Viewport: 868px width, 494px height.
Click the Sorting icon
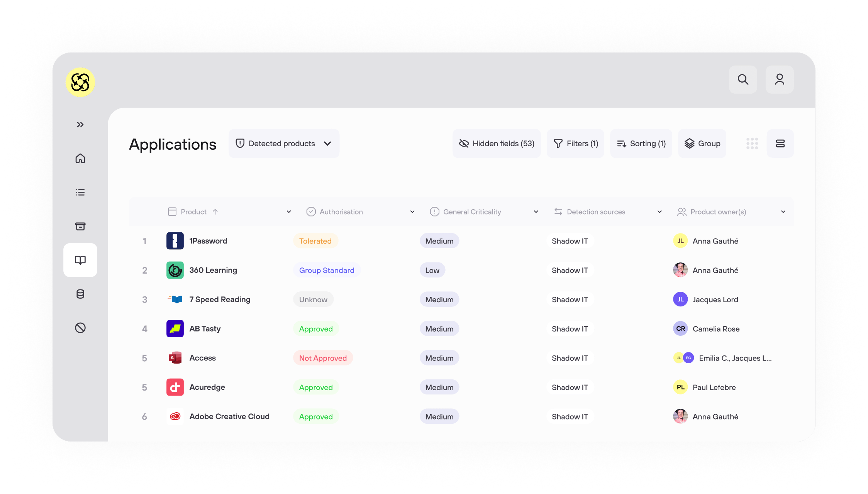point(622,143)
